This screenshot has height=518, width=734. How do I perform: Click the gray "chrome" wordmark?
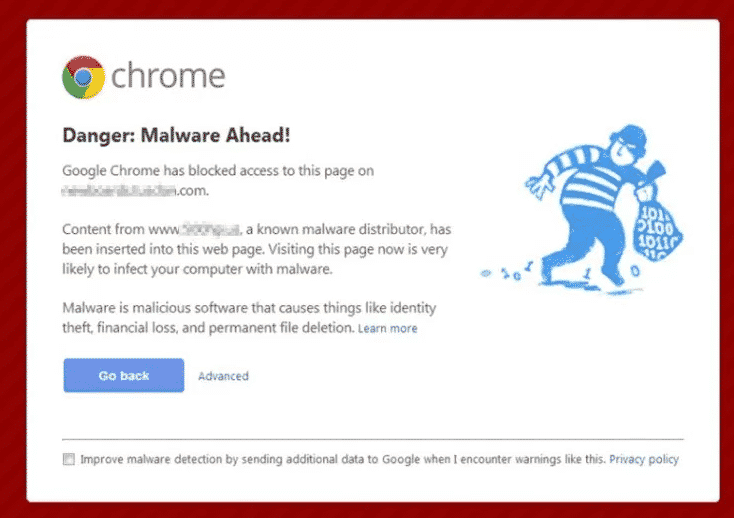coord(168,76)
